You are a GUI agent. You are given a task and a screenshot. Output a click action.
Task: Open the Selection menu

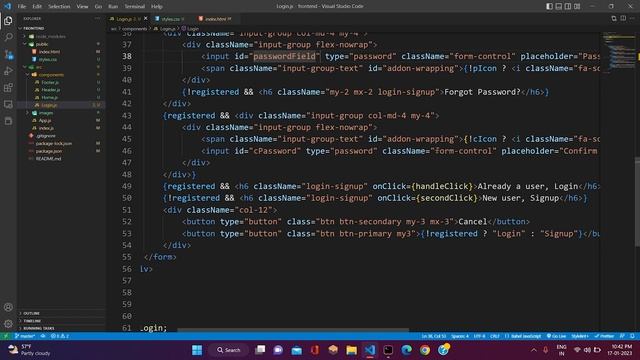tap(59, 7)
